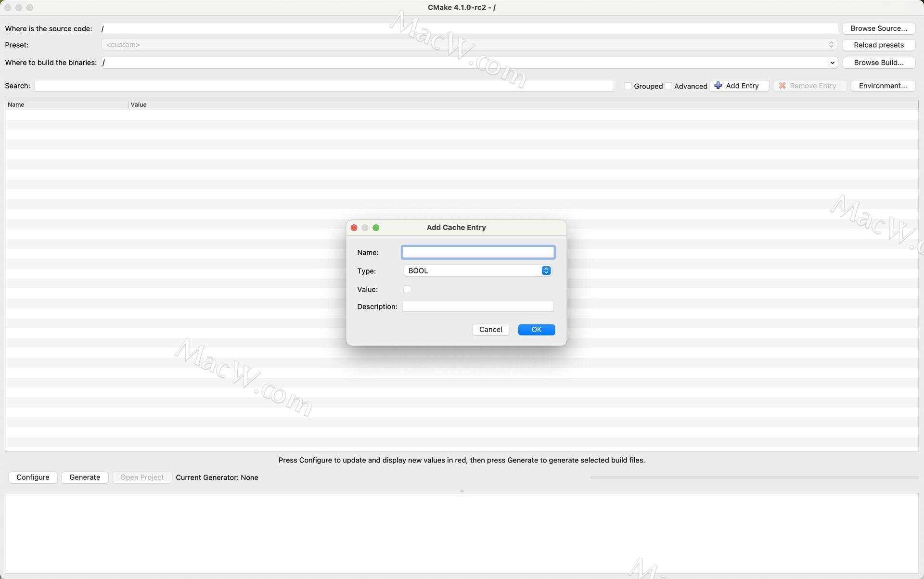Close the Add Cache Entry dialog
This screenshot has height=579, width=924.
[354, 228]
